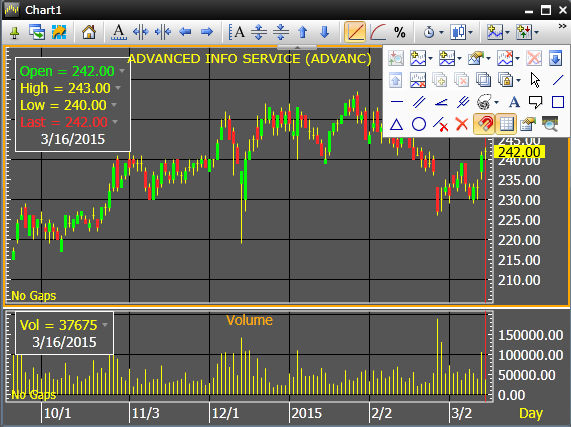Click the home icon in the toolbar
Screen dimensions: 571x427
[x=89, y=32]
